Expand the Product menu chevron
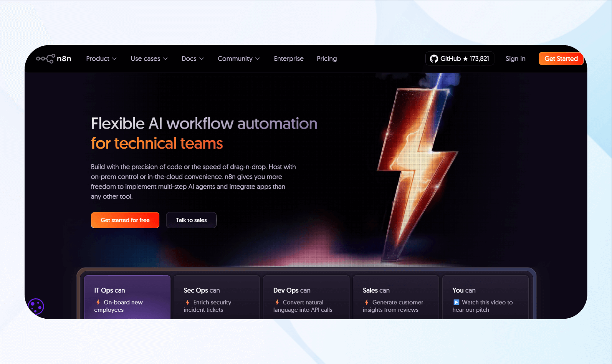The image size is (612, 364). (x=114, y=59)
